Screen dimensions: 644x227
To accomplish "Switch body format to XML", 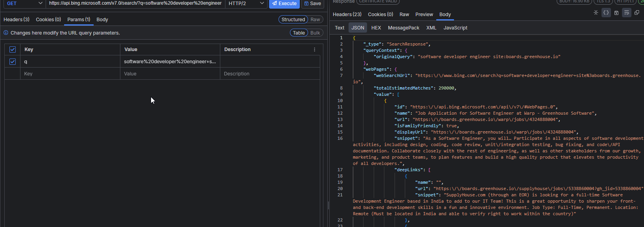I will click(431, 27).
